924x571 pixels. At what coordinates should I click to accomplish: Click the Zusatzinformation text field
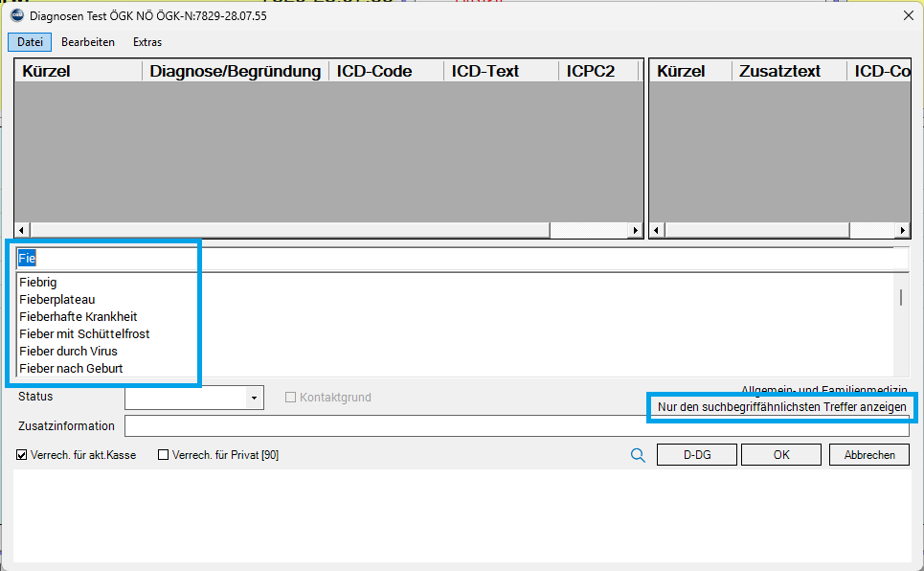[516, 426]
